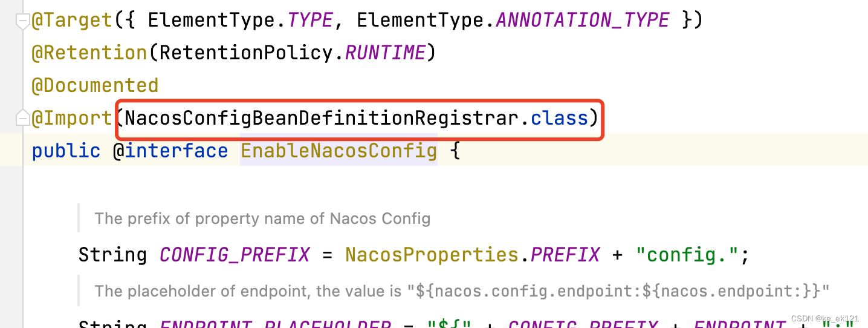Click String type before CONFIG_PREFIX
The image size is (868, 328).
113,255
